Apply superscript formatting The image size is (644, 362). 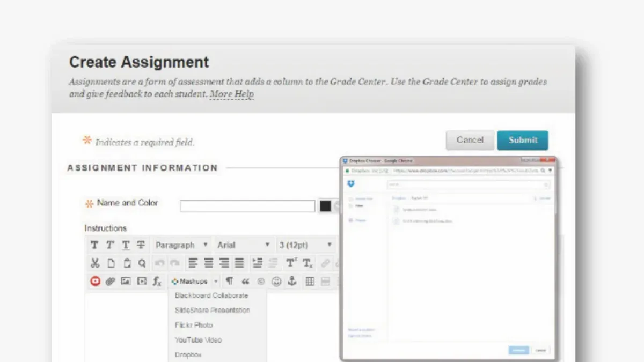[x=291, y=263]
